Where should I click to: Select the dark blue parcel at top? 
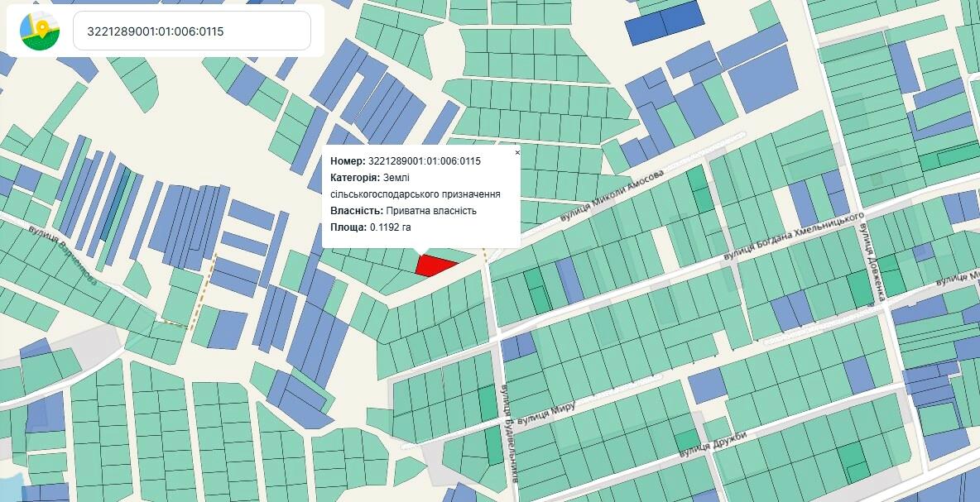pos(664,23)
